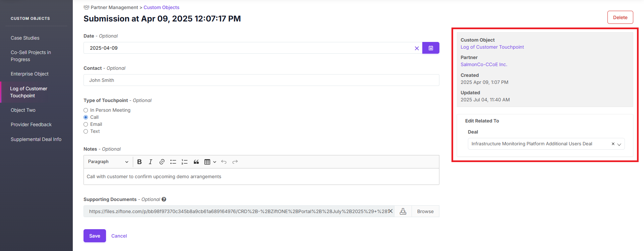Insert table in Notes editor
This screenshot has width=644, height=251.
[207, 162]
